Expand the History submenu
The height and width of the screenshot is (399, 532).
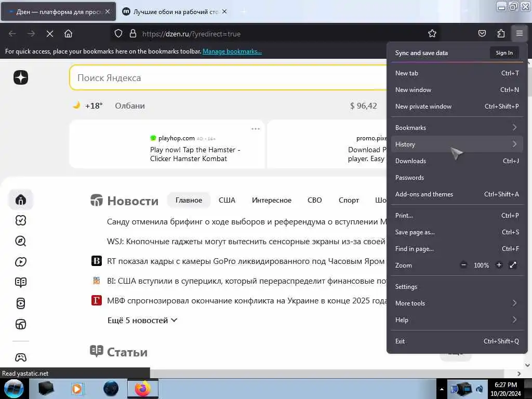(x=457, y=144)
